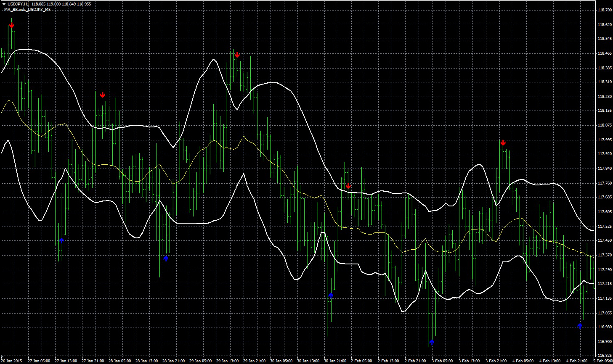The image size is (613, 364).
Task: Click the blue up arrow at 116.900 level
Action: pyautogui.click(x=431, y=342)
